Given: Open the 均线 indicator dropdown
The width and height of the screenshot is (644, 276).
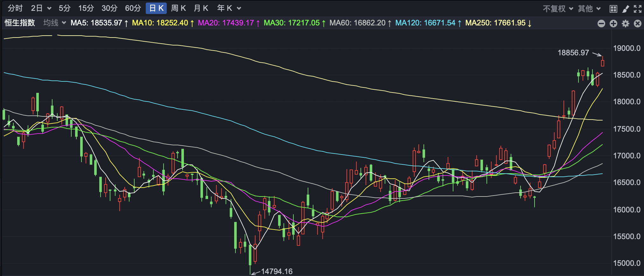Looking at the screenshot, I should point(55,23).
